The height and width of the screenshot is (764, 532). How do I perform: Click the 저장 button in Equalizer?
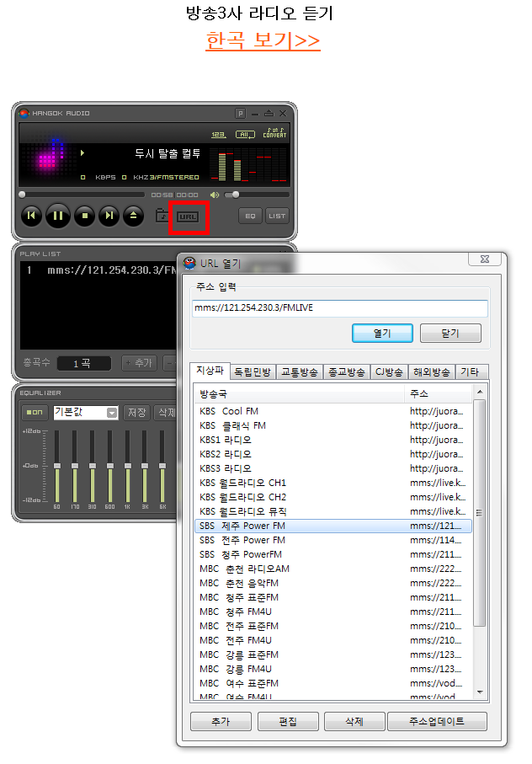click(x=136, y=412)
